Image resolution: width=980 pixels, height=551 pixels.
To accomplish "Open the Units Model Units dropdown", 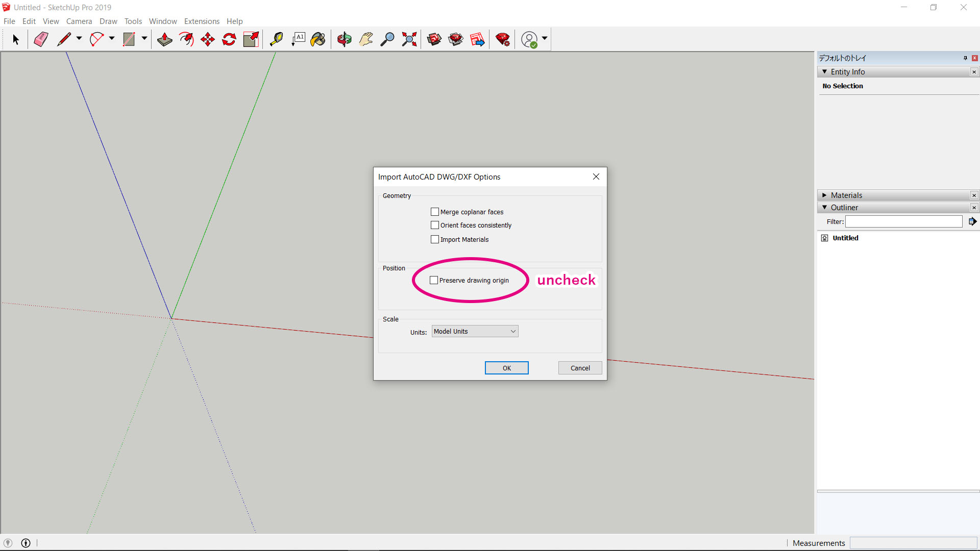I will click(x=475, y=331).
